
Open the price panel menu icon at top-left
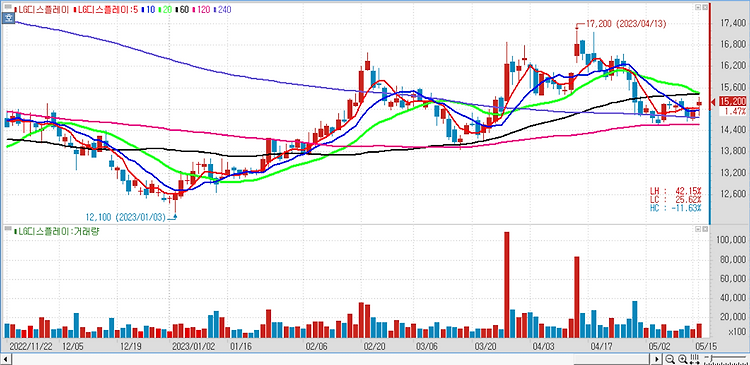[7, 8]
